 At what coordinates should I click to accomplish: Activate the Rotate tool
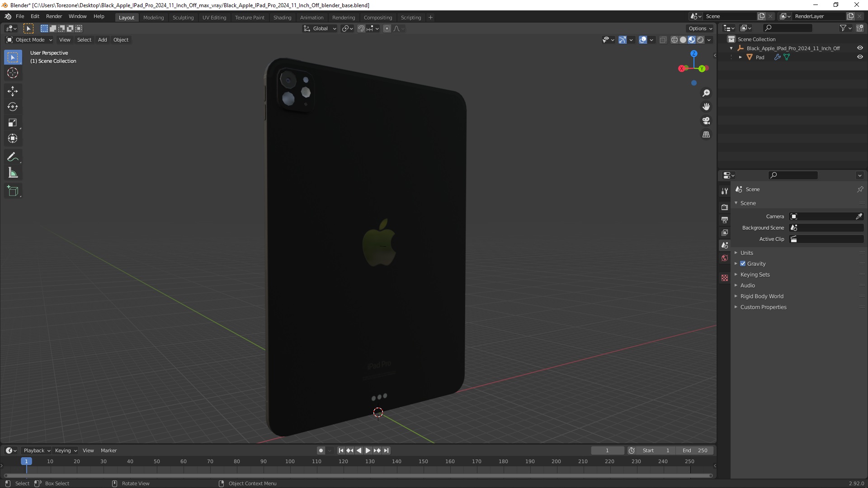13,107
